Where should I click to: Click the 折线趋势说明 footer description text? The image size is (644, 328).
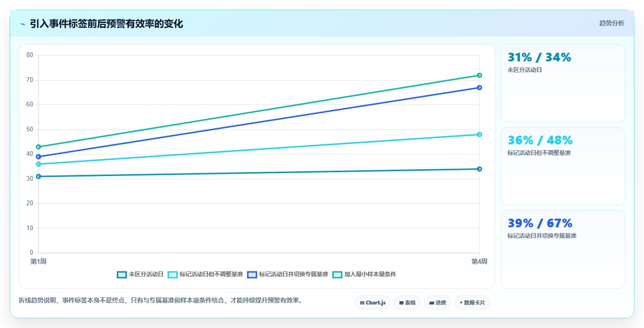[160, 301]
